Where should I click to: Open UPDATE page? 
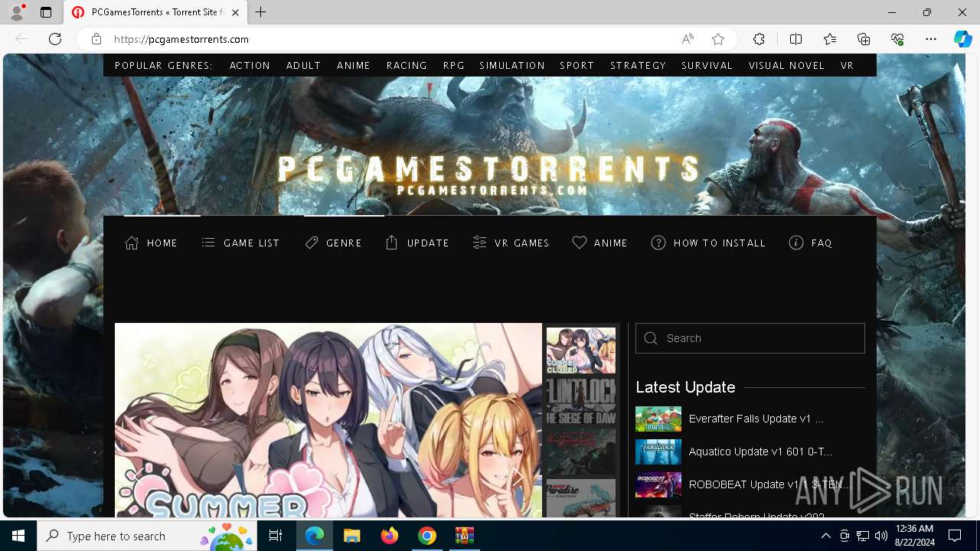417,243
